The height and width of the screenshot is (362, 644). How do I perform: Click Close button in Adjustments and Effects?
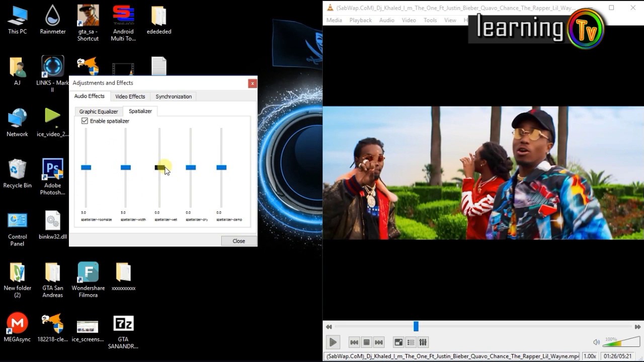point(238,241)
